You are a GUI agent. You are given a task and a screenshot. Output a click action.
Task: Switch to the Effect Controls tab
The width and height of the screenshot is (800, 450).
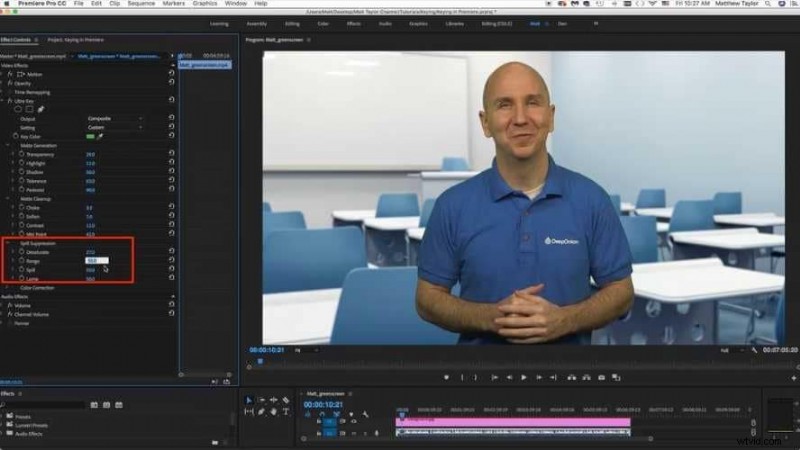click(15, 40)
